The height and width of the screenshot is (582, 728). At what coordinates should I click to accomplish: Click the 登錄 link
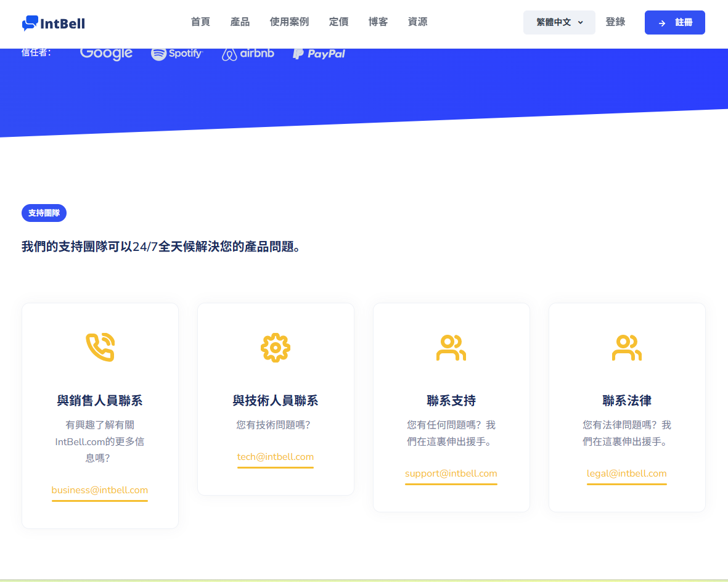(x=615, y=22)
